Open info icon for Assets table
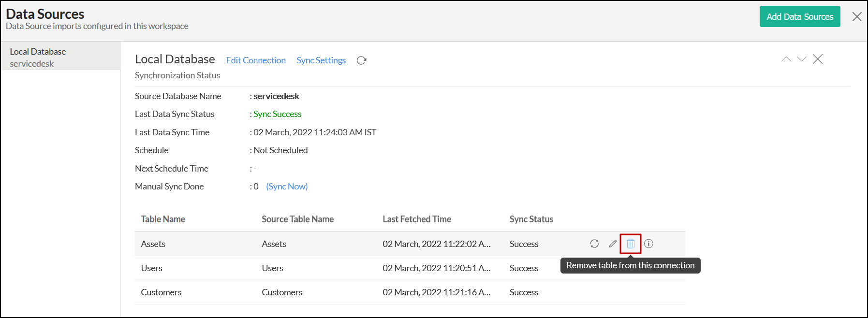This screenshot has height=318, width=868. click(x=649, y=244)
